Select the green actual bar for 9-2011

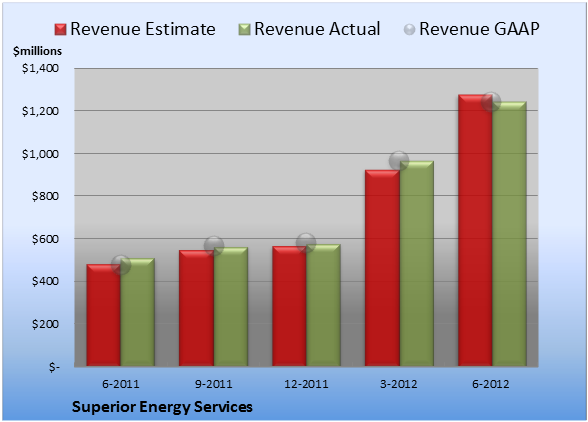(231, 306)
